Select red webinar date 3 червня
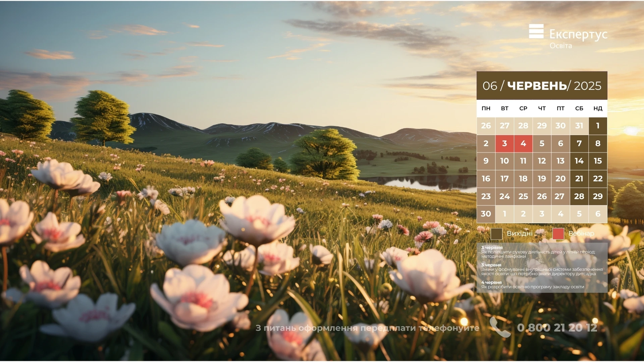The image size is (644, 362). click(x=504, y=143)
